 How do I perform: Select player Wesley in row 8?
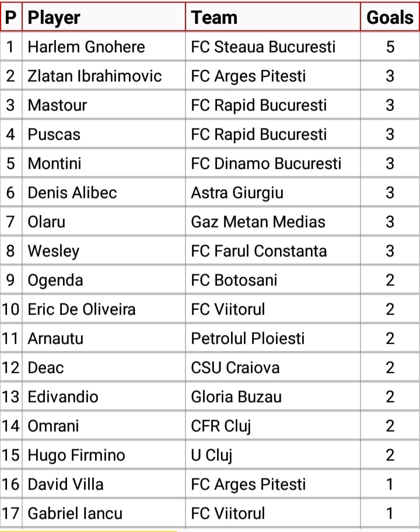coord(54,251)
